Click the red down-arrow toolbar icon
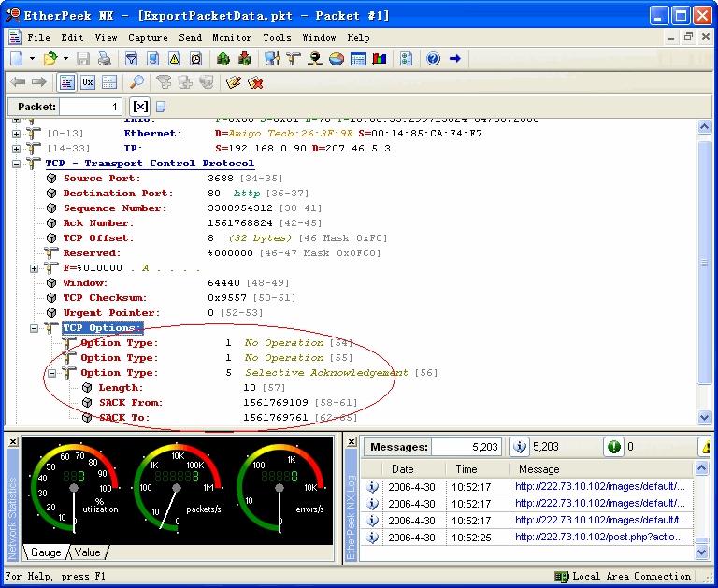Image resolution: width=718 pixels, height=588 pixels. (x=245, y=59)
